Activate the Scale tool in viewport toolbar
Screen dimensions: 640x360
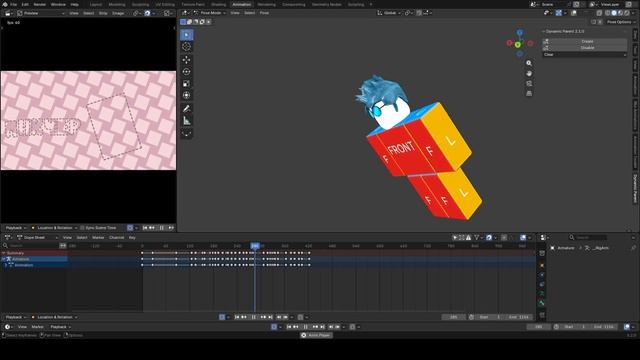(187, 83)
